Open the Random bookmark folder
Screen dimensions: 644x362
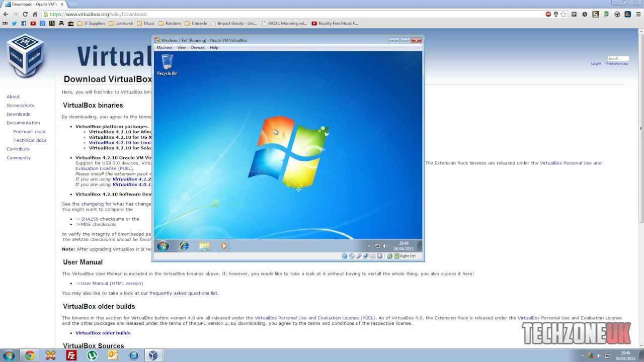click(170, 23)
